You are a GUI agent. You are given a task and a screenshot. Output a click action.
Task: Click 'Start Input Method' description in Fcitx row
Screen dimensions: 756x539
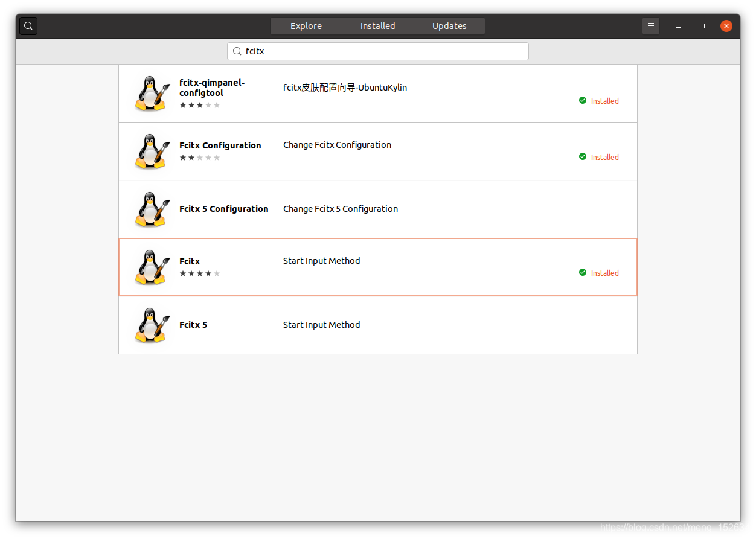click(x=322, y=261)
